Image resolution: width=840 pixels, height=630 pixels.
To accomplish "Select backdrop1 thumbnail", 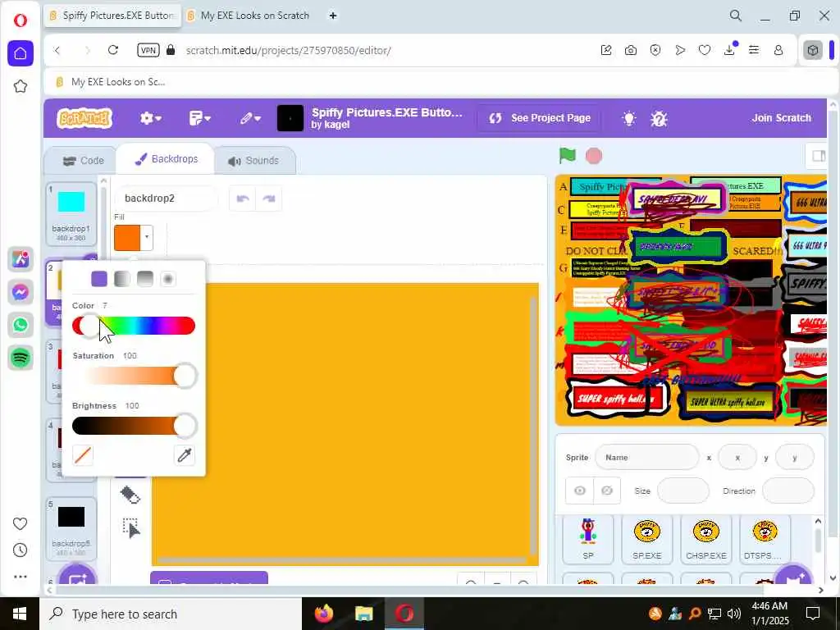I will [71, 214].
